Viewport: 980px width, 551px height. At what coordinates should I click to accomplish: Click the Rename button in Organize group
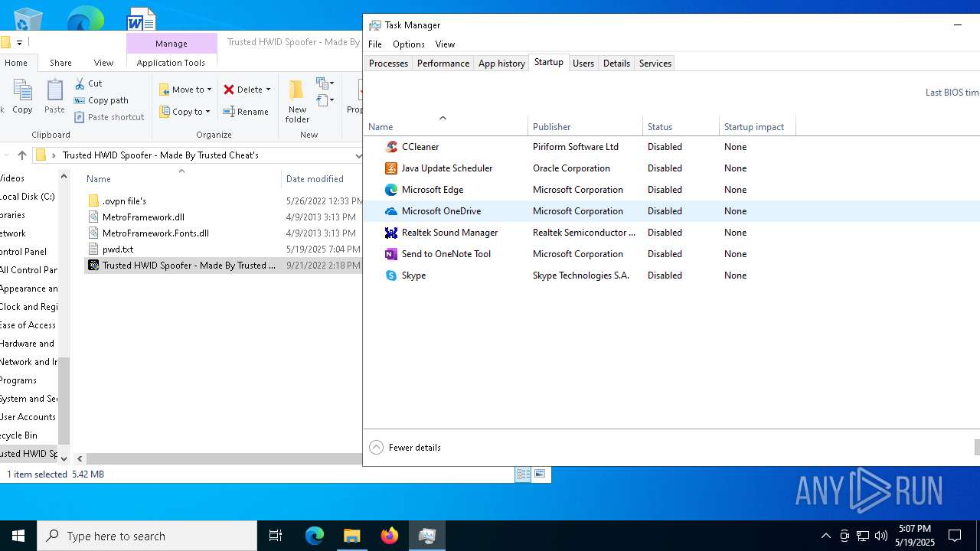pyautogui.click(x=246, y=112)
